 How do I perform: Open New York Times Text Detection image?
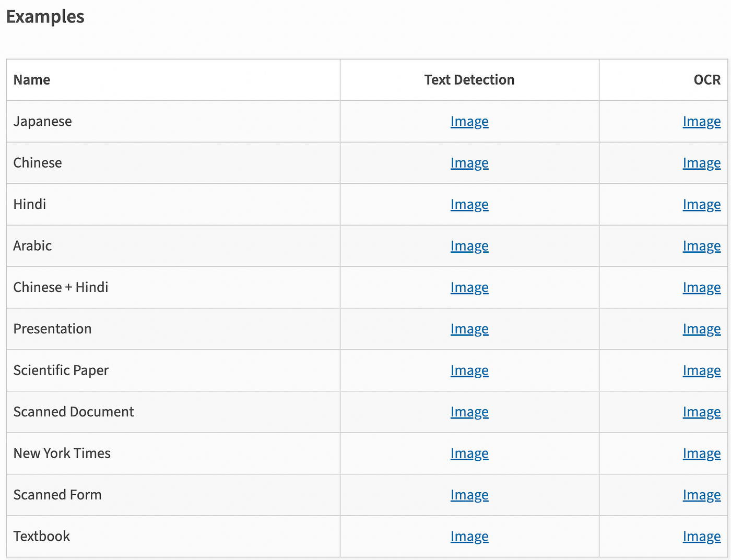(469, 454)
